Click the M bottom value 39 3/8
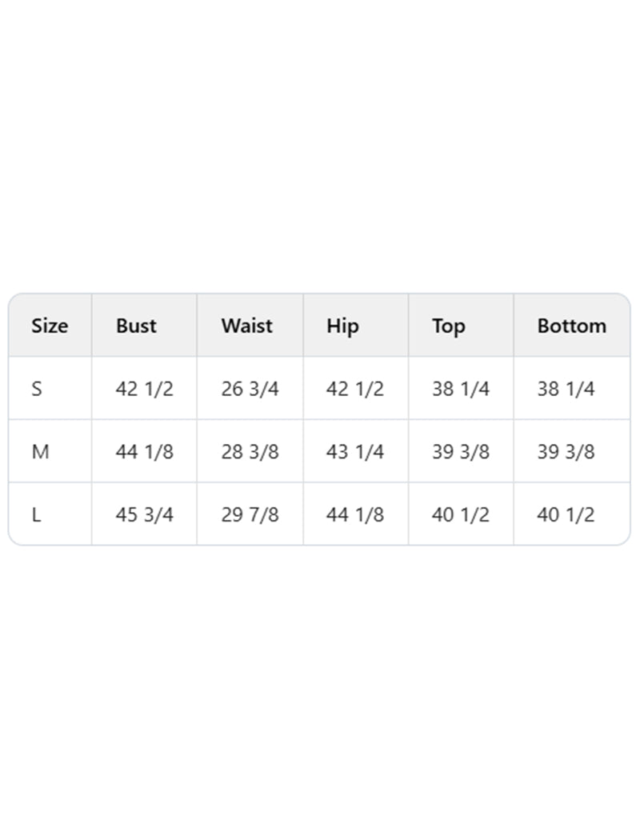The width and height of the screenshot is (640, 840). point(566,452)
